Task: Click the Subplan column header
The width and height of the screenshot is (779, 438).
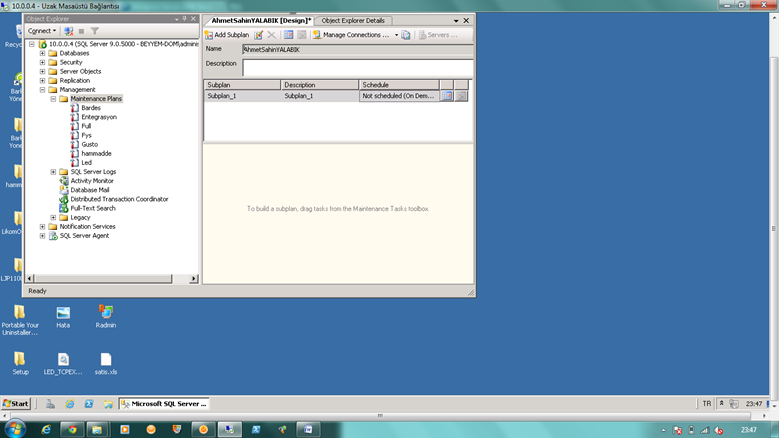Action: (242, 85)
